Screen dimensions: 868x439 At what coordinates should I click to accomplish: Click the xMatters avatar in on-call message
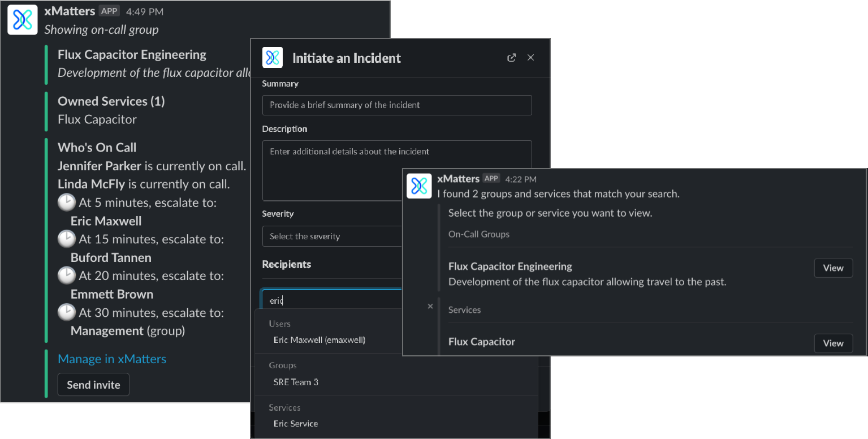click(x=23, y=20)
